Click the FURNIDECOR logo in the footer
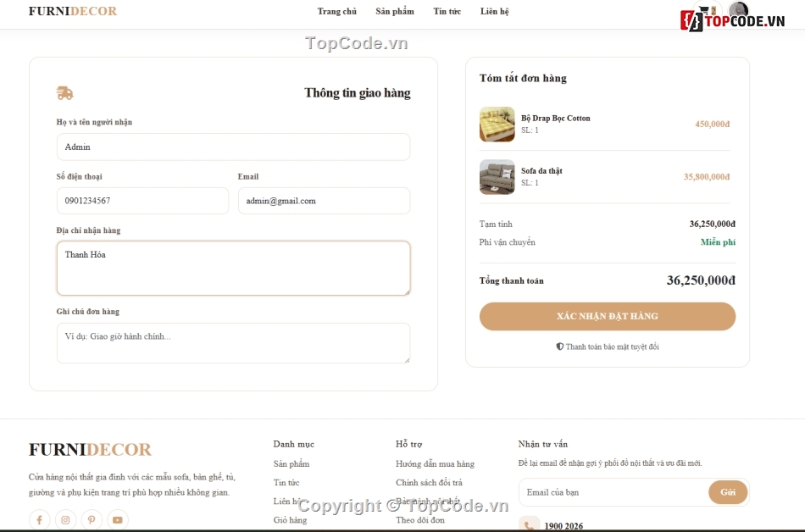The image size is (805, 532). coord(90,449)
